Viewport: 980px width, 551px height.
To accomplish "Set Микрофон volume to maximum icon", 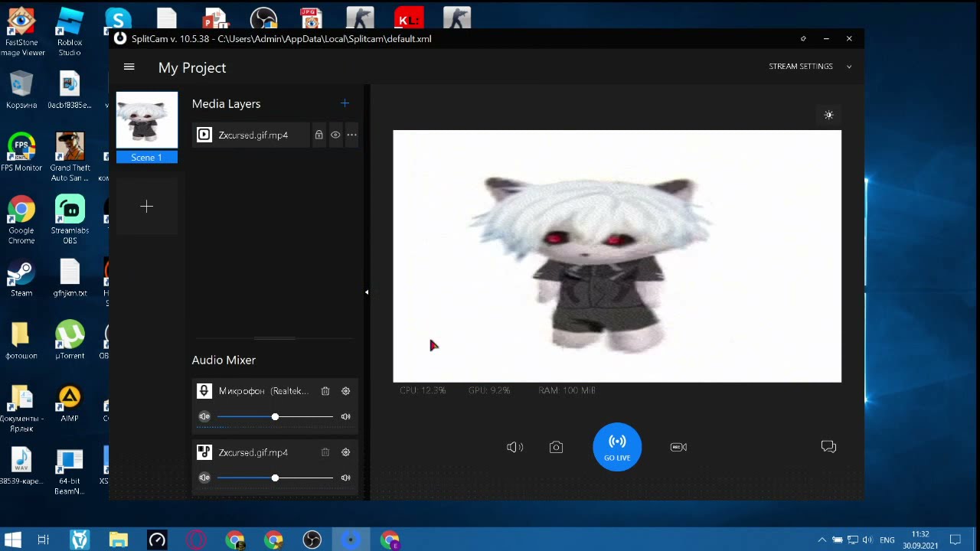I will 345,416.
